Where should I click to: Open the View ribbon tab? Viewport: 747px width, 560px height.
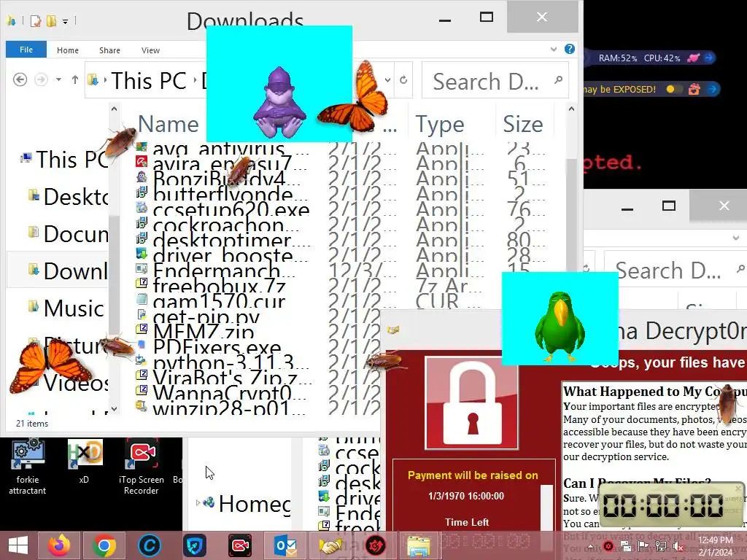point(150,50)
